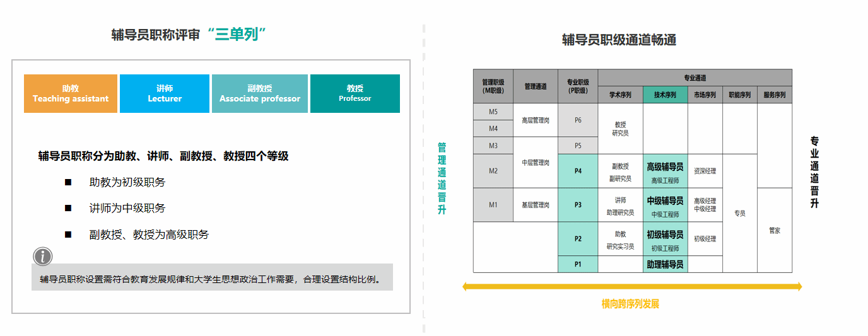Click the square bullet before 讲师为中级职务
This screenshot has height=336, width=868.
(68, 208)
